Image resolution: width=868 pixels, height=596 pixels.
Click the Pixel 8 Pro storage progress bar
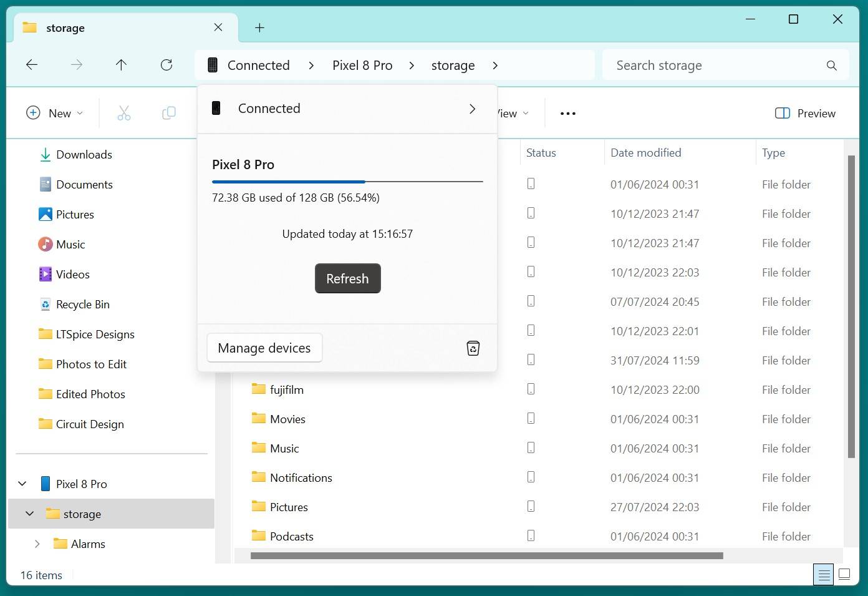coord(347,182)
